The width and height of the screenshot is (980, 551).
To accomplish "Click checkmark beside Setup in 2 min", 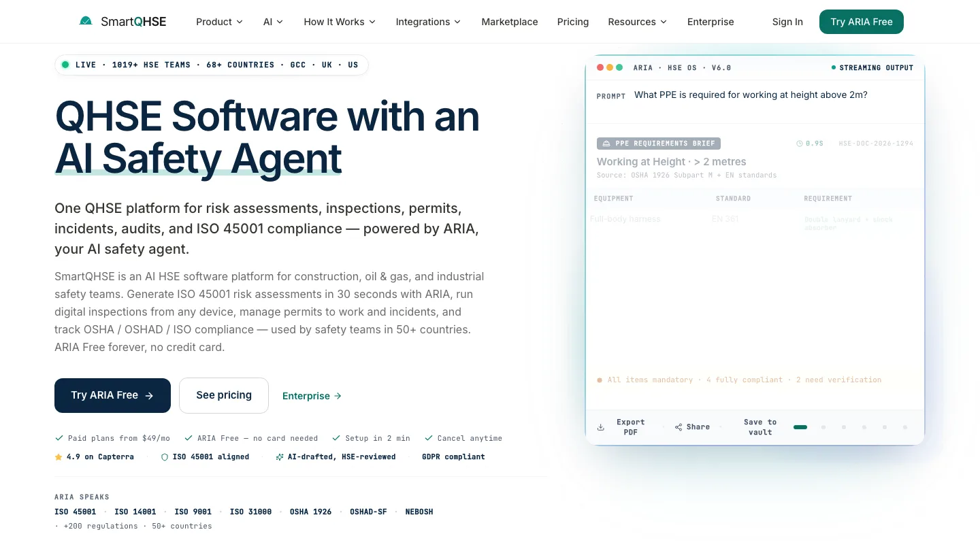I will (336, 438).
